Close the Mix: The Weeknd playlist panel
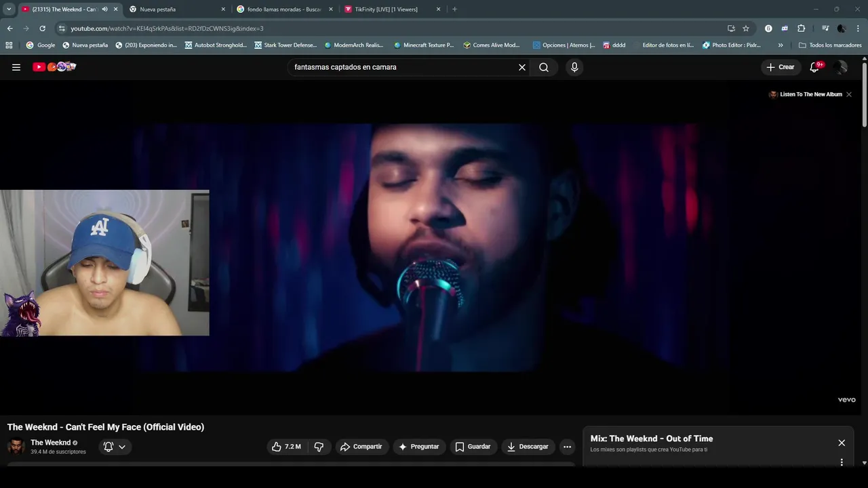 [x=842, y=443]
